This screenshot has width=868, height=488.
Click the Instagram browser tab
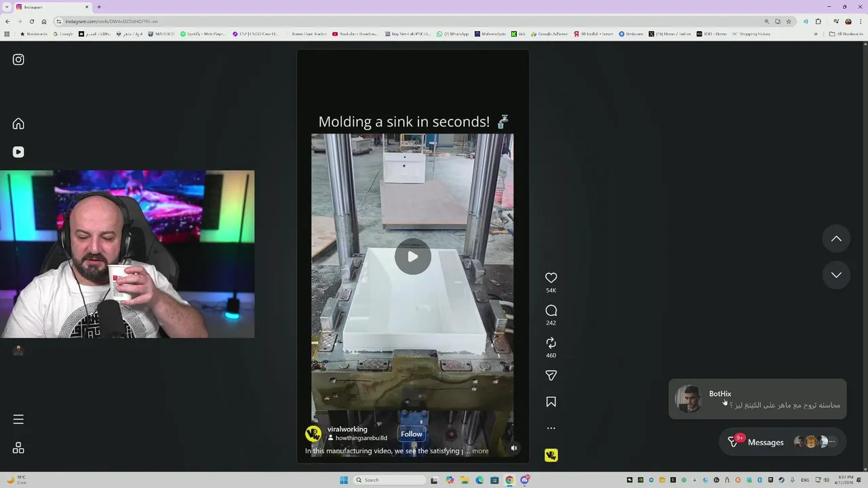tap(51, 7)
